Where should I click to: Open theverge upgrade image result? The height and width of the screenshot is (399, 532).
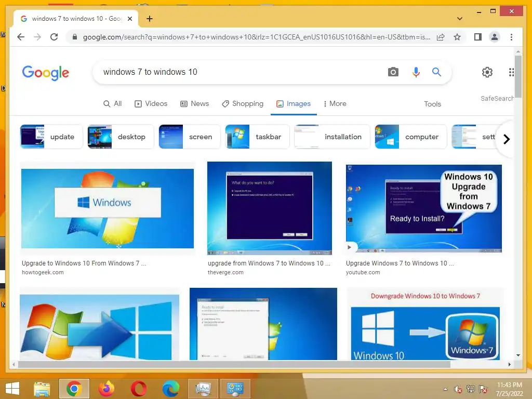click(x=270, y=208)
